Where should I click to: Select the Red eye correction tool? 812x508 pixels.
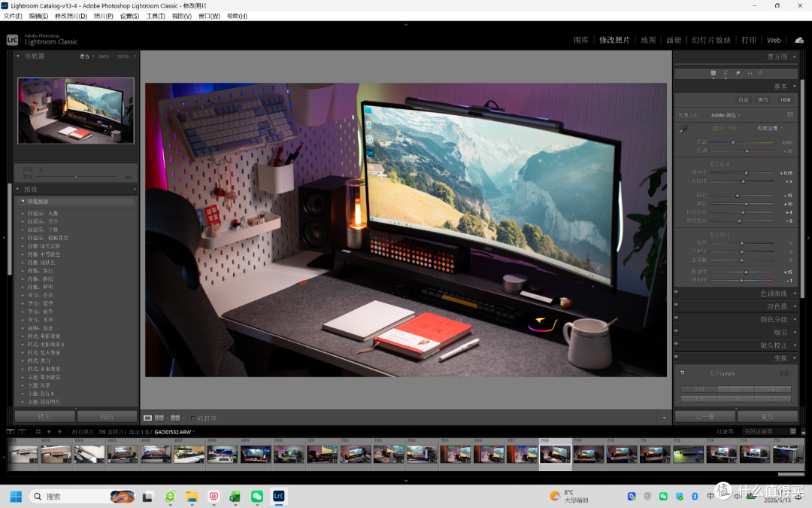click(750, 73)
